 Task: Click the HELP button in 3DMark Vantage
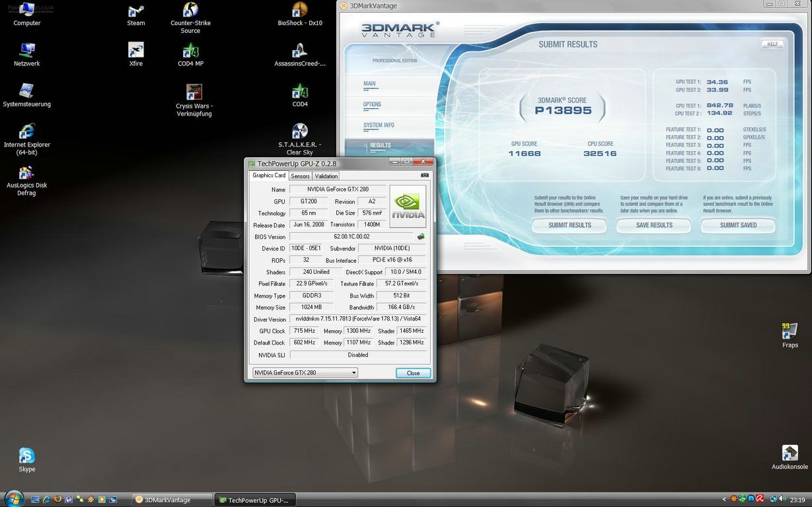click(772, 44)
